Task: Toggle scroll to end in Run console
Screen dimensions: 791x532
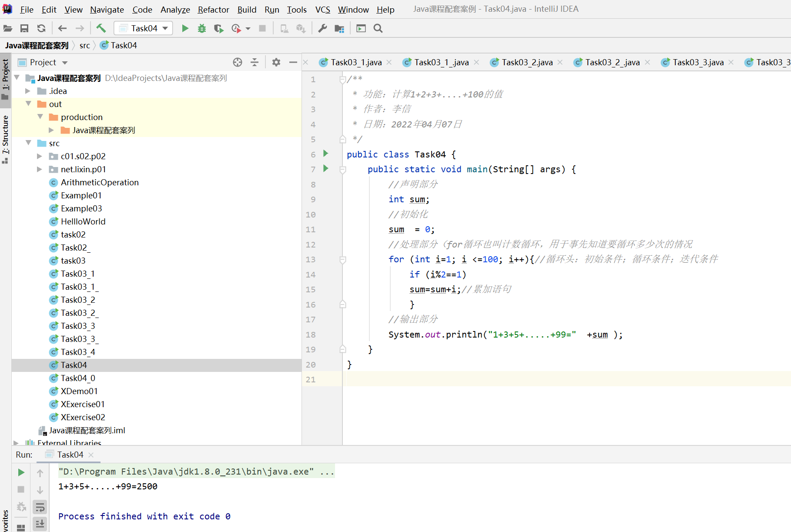Action: [x=40, y=524]
